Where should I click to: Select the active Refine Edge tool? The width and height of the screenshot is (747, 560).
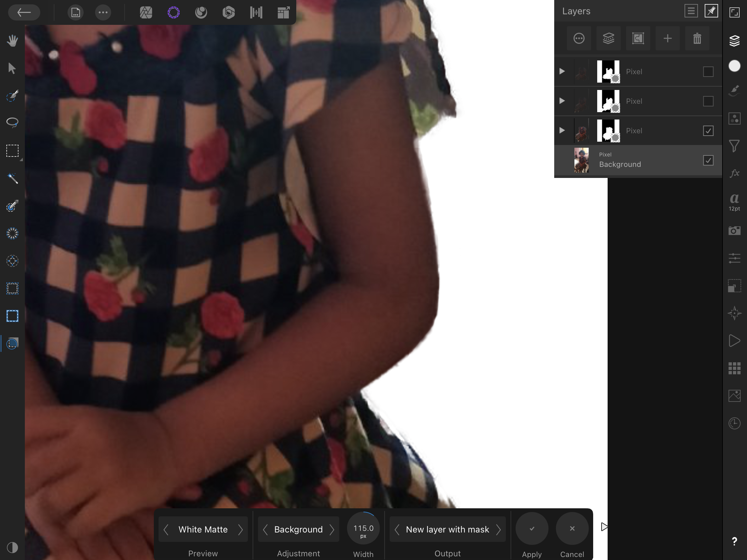click(x=12, y=344)
